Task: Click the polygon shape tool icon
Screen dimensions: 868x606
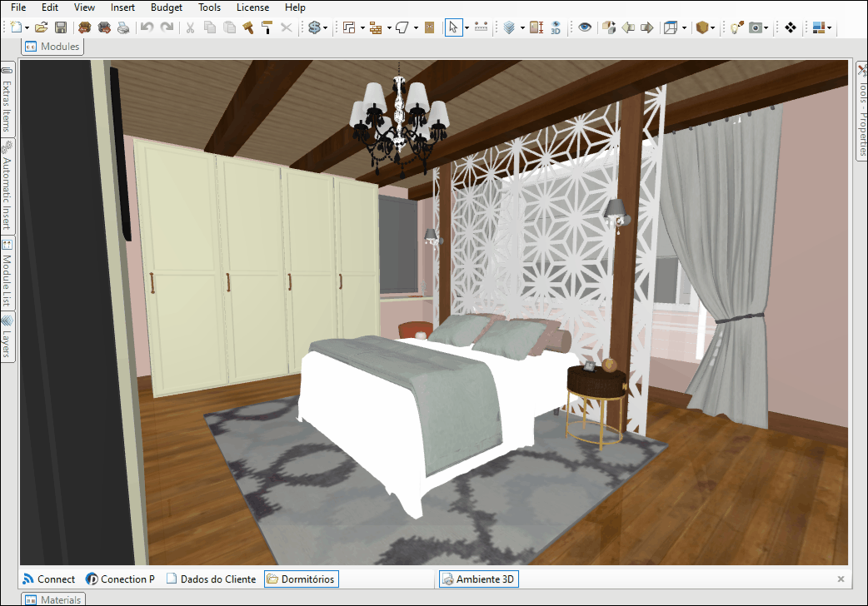Action: (x=402, y=27)
